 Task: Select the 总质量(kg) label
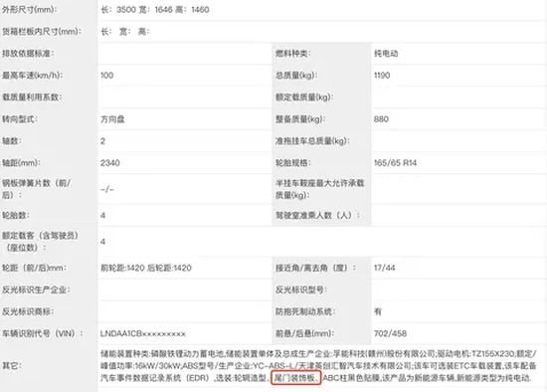pyautogui.click(x=296, y=75)
